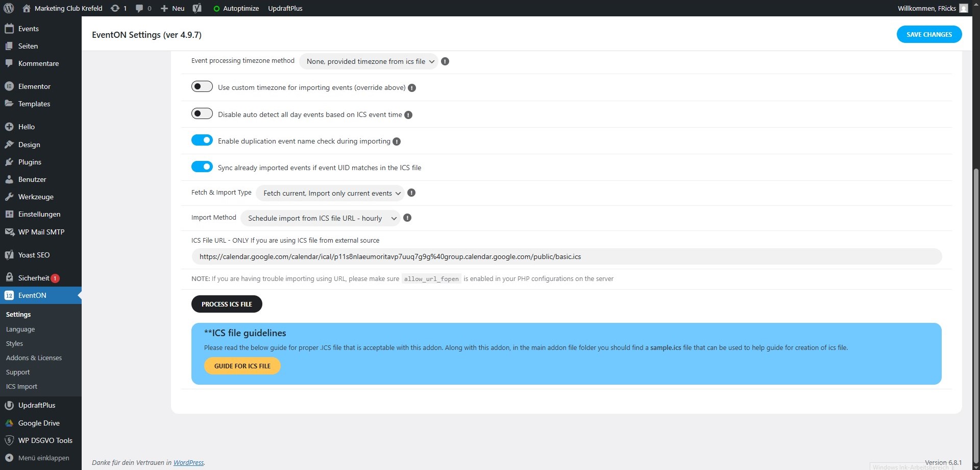Open GUIDE FOR ICS FILE
The image size is (980, 470).
(242, 366)
